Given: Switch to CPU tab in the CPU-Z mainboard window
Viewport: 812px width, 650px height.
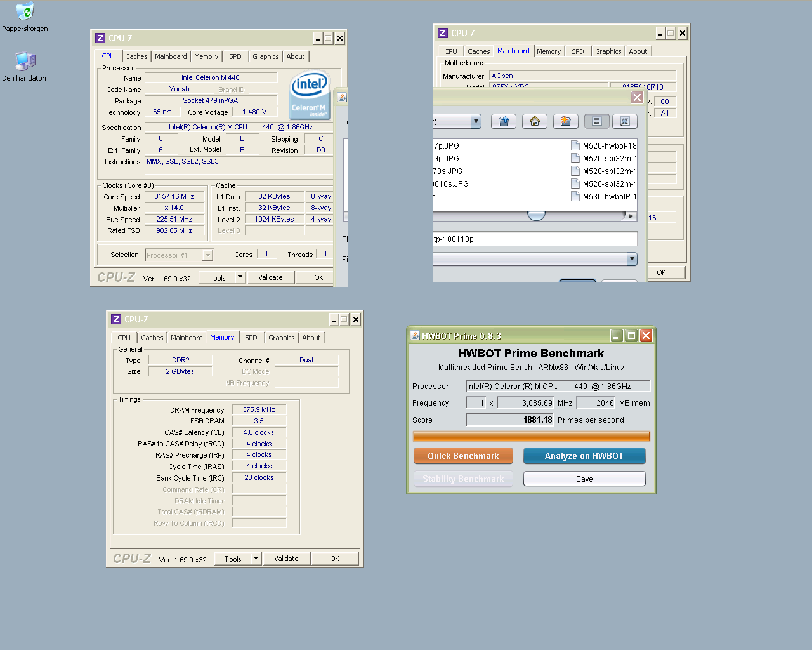Looking at the screenshot, I should 451,51.
